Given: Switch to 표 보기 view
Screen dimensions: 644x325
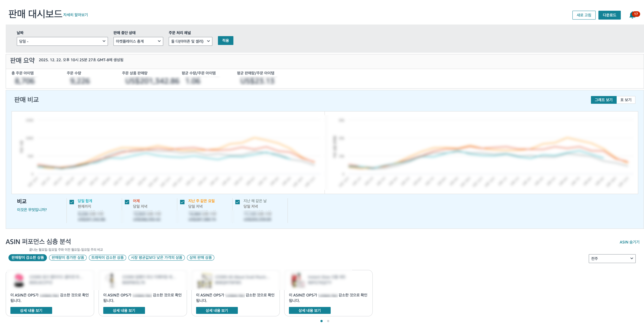Looking at the screenshot, I should [626, 100].
